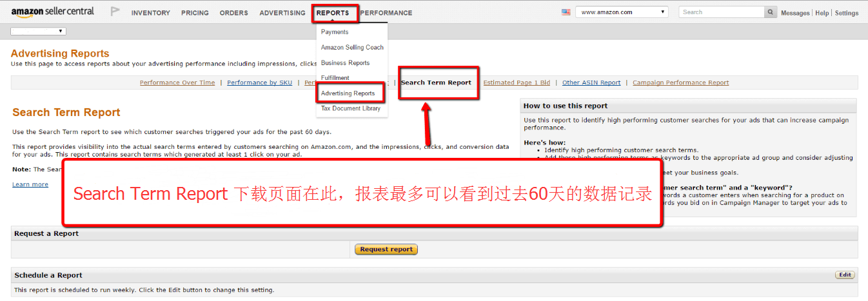Click Edit in Schedule a Report
This screenshot has height=301, width=868.
pos(845,275)
